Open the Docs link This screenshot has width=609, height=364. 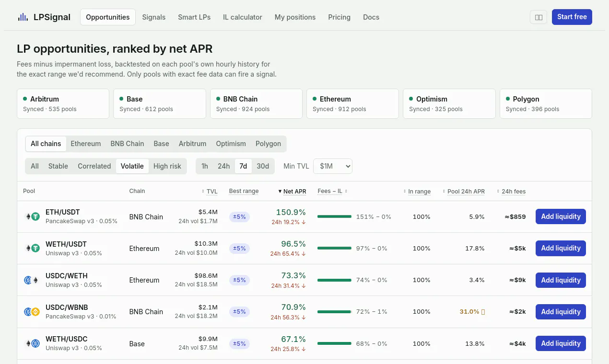[x=371, y=17]
